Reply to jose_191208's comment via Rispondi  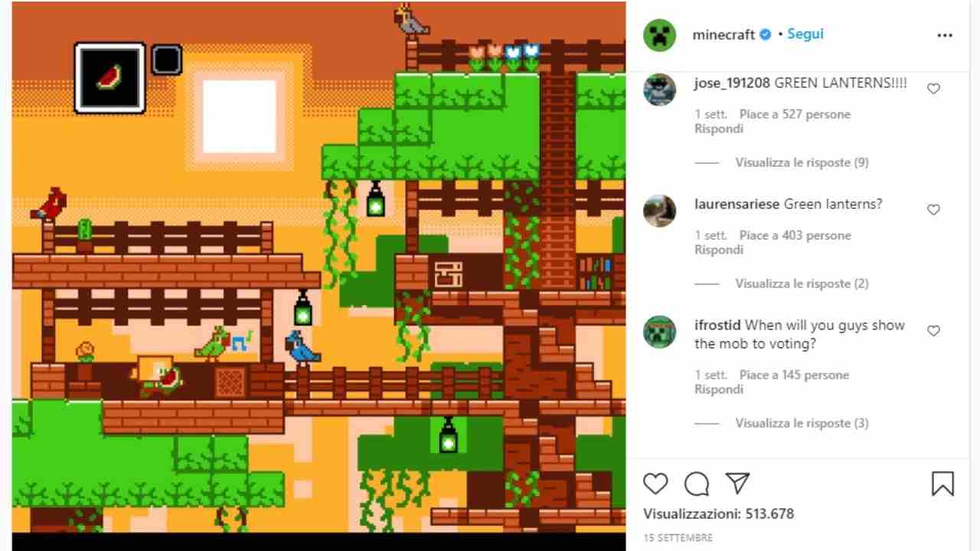pos(719,129)
